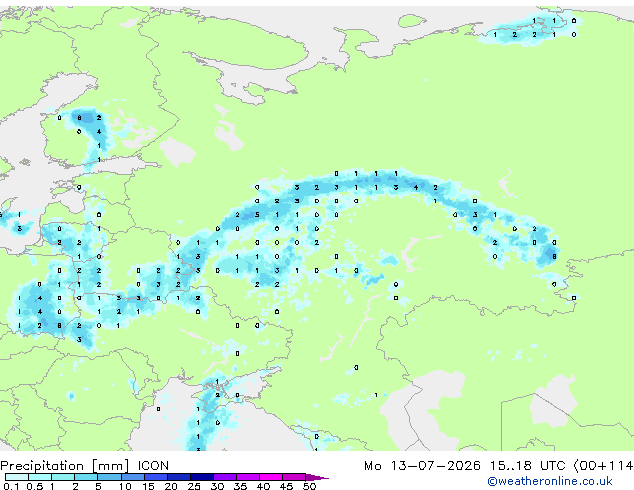The height and width of the screenshot is (490, 634).
Task: Select the 15–20 mm legend swatch
Action: click(x=155, y=477)
